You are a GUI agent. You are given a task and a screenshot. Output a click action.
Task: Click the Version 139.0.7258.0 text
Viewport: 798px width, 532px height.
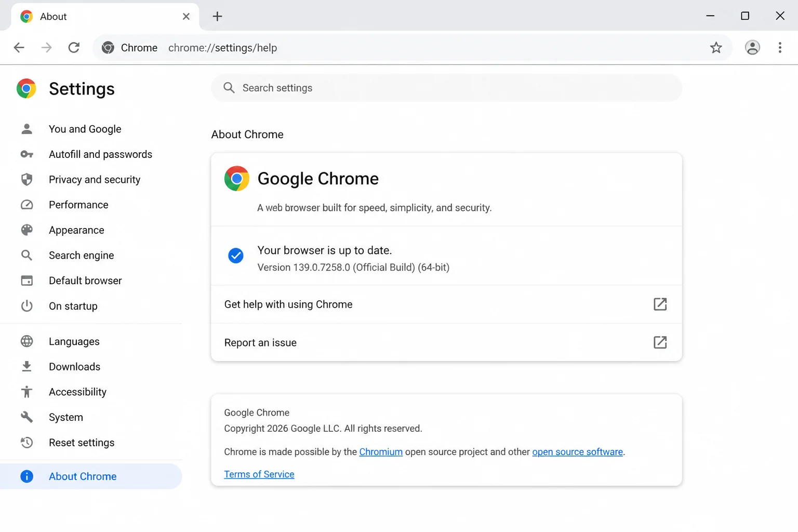click(353, 268)
